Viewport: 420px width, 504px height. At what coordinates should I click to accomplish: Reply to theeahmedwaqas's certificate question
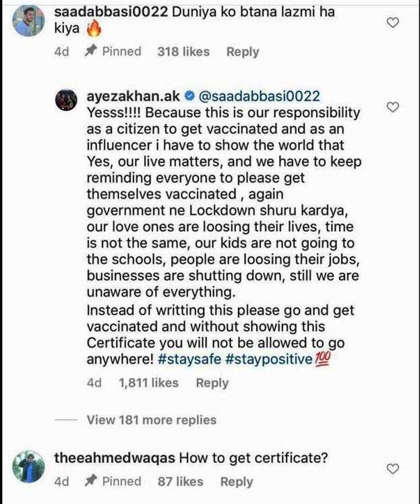click(237, 482)
